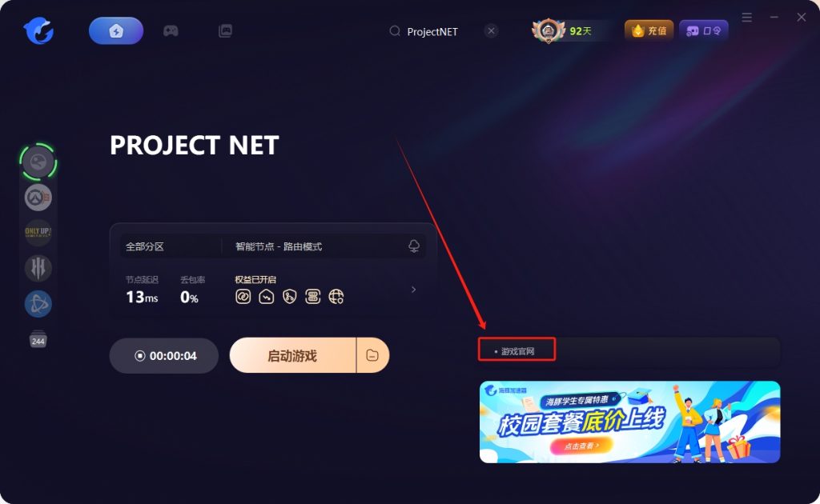Click the 充值 recharge button

[x=649, y=31]
